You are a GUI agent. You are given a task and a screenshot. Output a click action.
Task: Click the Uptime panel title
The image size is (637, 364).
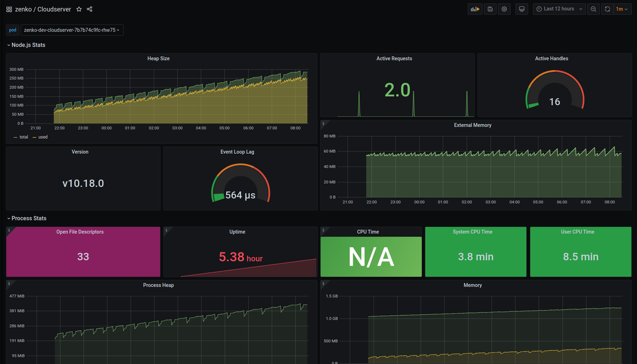[x=237, y=232]
